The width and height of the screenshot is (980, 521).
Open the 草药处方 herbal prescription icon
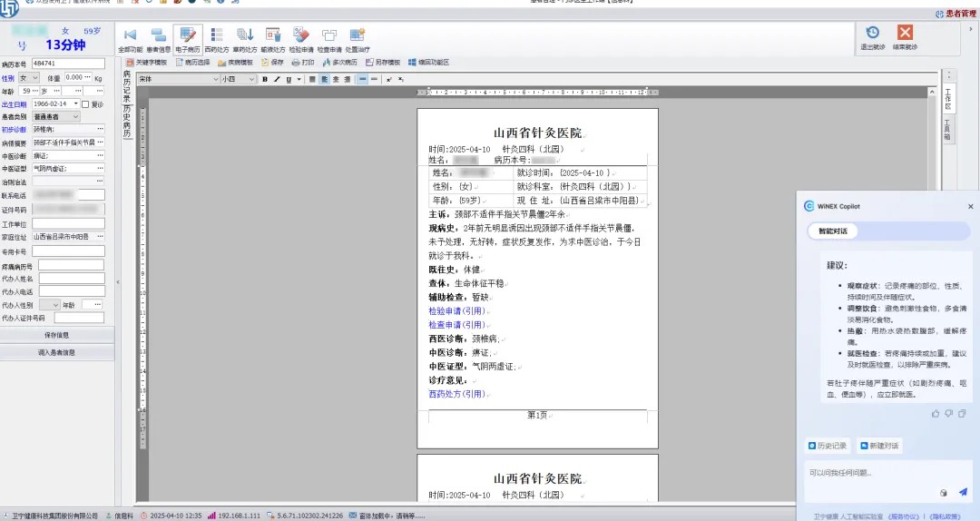click(x=245, y=40)
